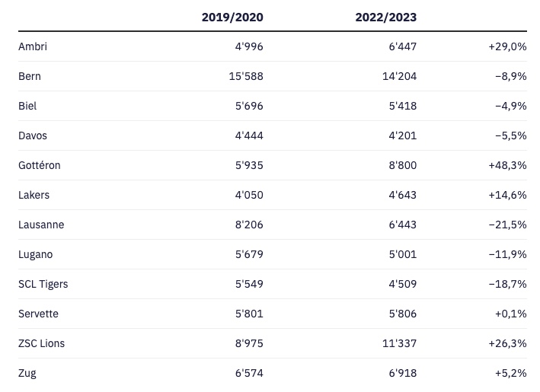Viewport: 540px width, 392px height.
Task: Click Servette's 5'806 attendance figure
Action: (401, 314)
